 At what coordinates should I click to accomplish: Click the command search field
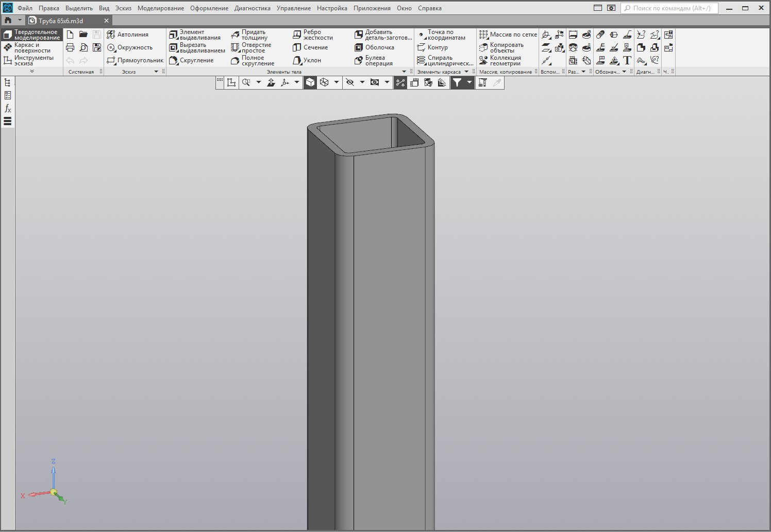pyautogui.click(x=669, y=8)
